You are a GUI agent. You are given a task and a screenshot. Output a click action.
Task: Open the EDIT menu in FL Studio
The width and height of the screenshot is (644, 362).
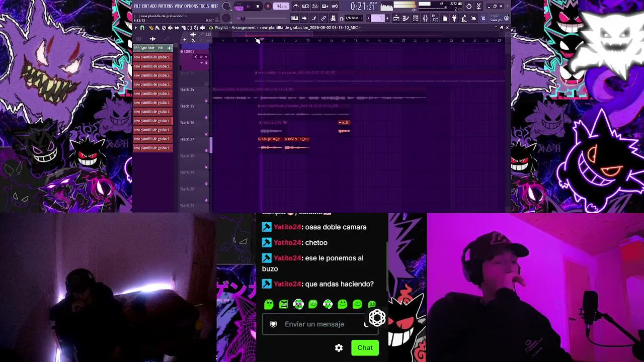[145, 6]
